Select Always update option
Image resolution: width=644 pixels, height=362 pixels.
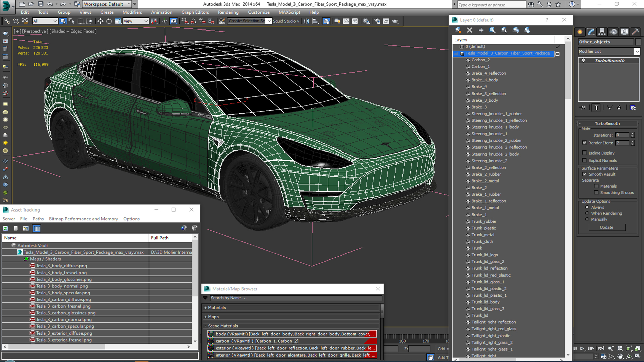(587, 207)
